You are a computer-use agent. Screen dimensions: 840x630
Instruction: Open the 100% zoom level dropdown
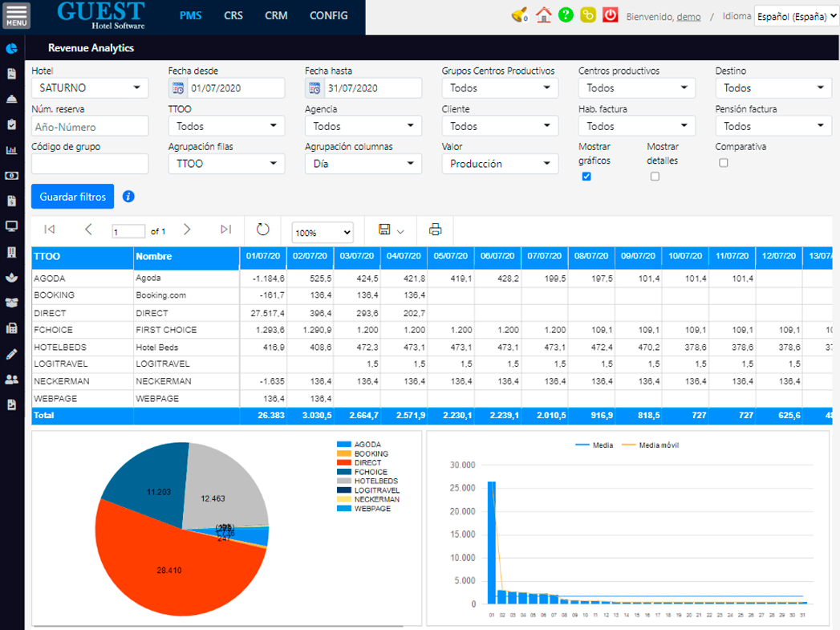[x=323, y=233]
